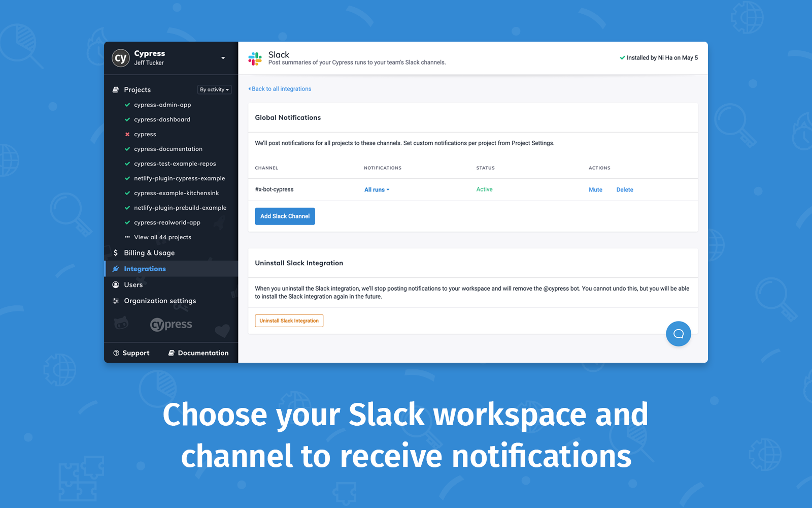
Task: Click the Cypress organization logo avatar
Action: [121, 58]
